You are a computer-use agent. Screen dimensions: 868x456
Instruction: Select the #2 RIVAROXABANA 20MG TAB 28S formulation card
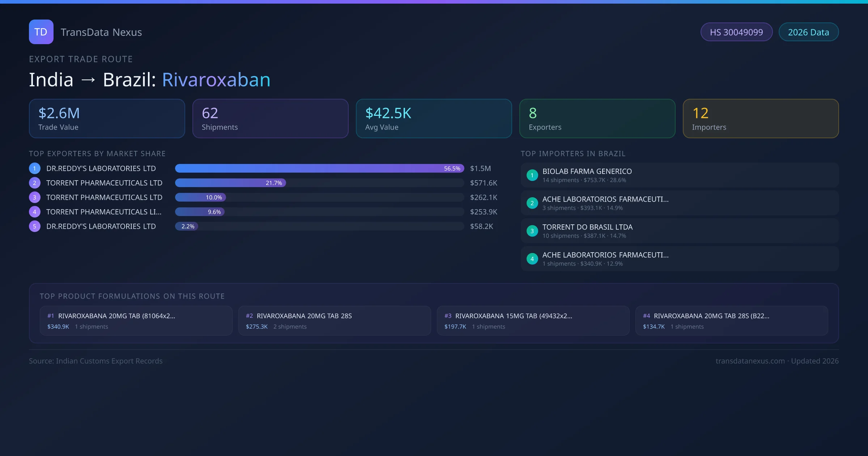334,321
